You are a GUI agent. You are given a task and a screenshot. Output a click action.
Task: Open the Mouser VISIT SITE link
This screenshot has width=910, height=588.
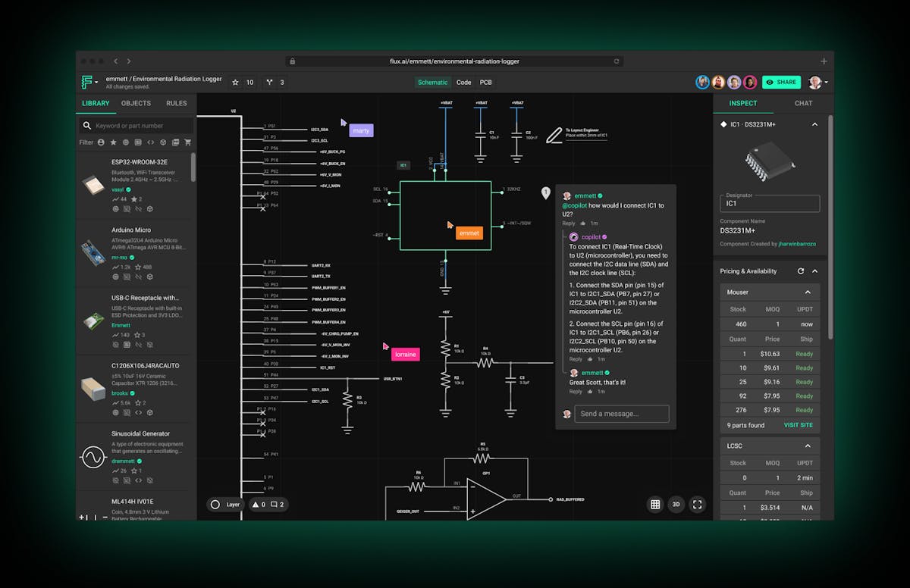click(799, 425)
